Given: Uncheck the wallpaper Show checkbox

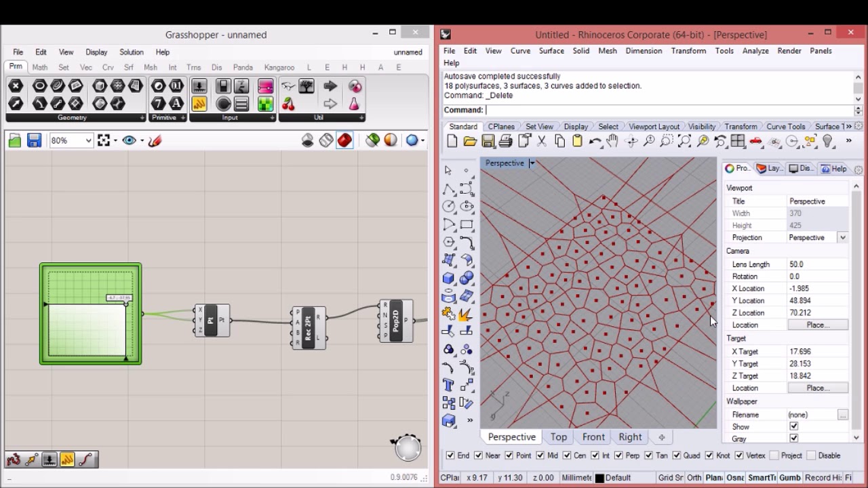Looking at the screenshot, I should 793,426.
